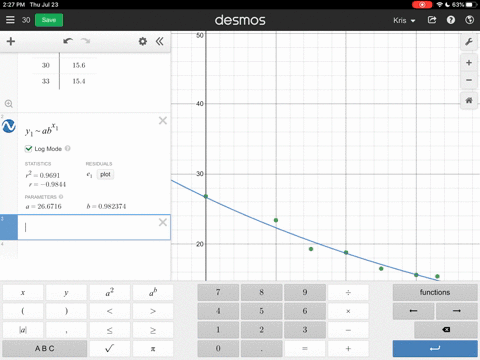Image resolution: width=480 pixels, height=360 pixels.
Task: Tap the blue enter key
Action: click(435, 349)
